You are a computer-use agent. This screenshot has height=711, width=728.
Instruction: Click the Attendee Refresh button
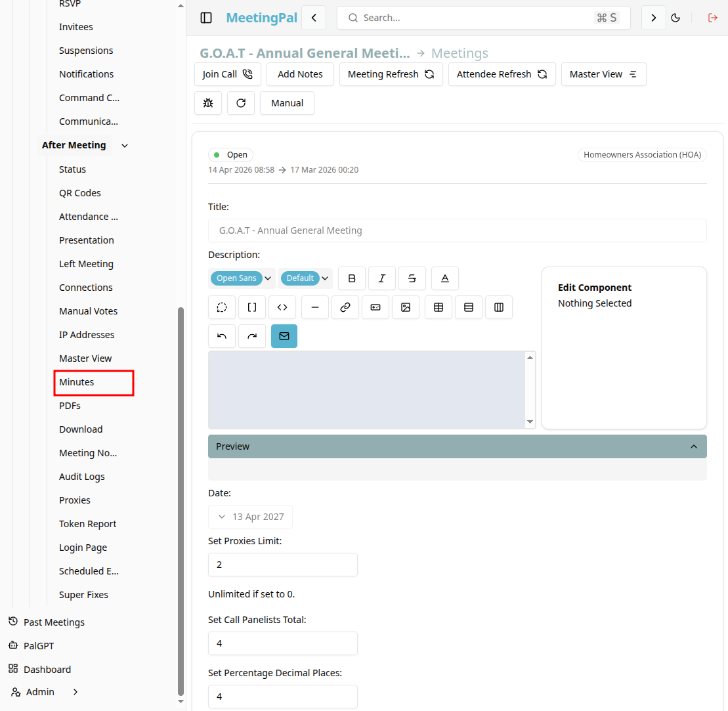click(502, 74)
